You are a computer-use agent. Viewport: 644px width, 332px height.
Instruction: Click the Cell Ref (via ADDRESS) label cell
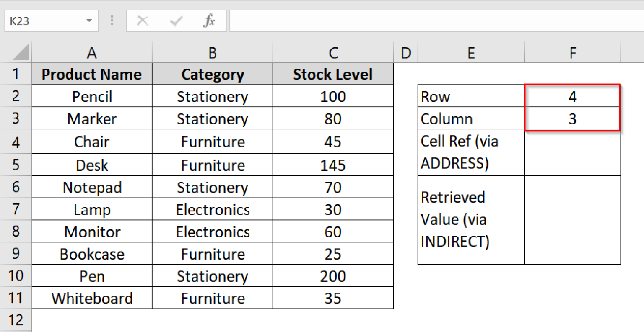[470, 152]
